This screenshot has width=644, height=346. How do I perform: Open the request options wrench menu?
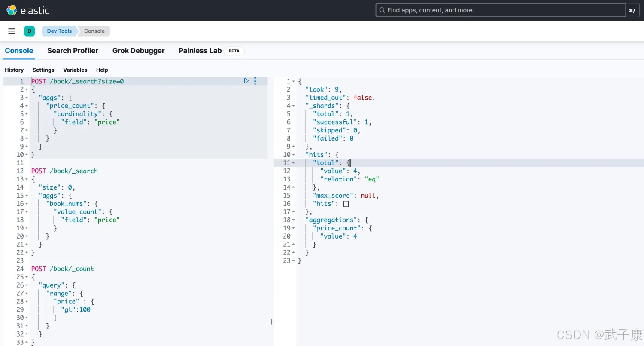coord(255,81)
